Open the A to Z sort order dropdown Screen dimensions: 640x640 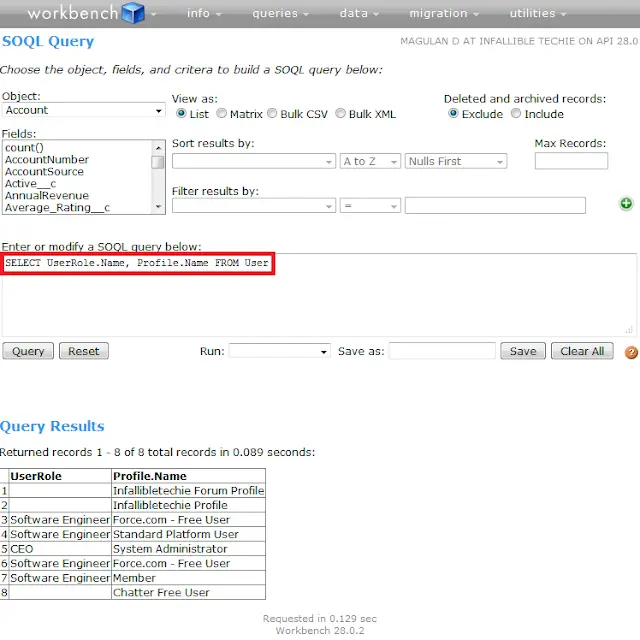coord(370,161)
